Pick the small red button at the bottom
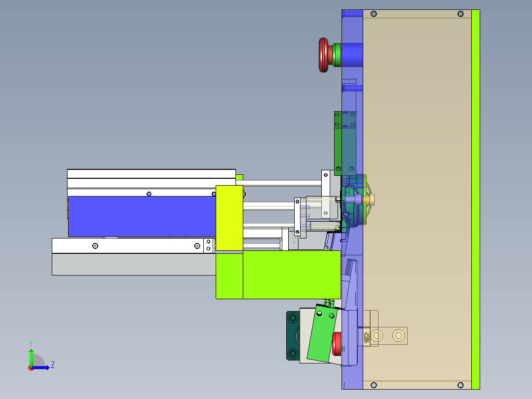This screenshot has height=399, width=532. (337, 344)
